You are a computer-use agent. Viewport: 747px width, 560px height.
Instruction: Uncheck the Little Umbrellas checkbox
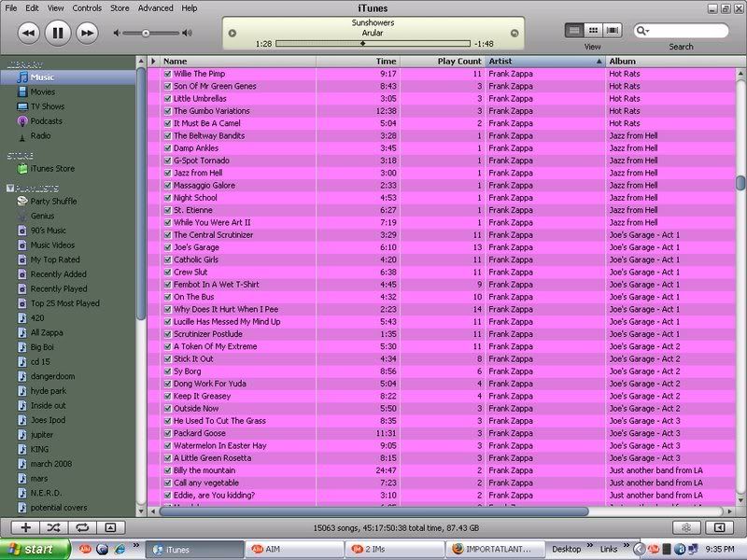[x=168, y=99]
